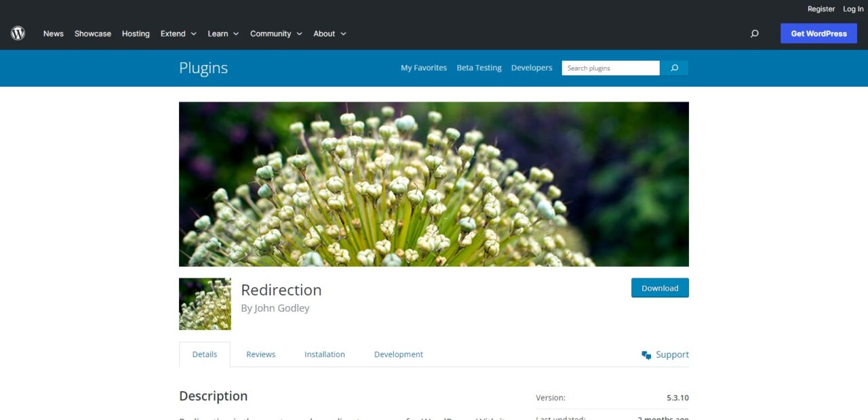
Task: Switch to the Reviews tab
Action: pos(261,354)
